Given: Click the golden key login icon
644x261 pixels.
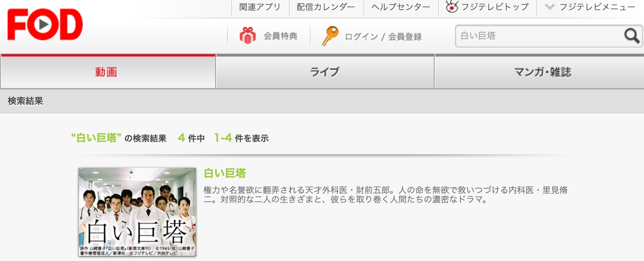Looking at the screenshot, I should tap(330, 36).
